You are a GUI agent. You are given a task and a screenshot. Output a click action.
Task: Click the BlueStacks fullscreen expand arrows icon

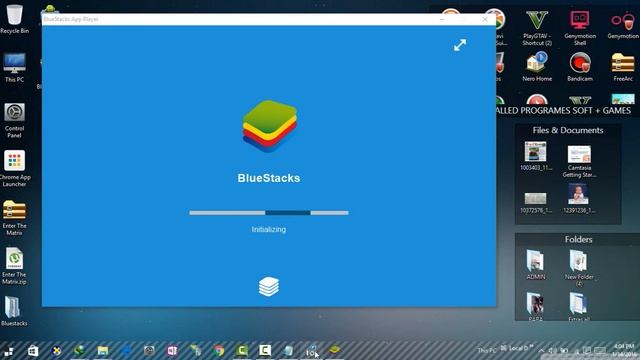(460, 45)
